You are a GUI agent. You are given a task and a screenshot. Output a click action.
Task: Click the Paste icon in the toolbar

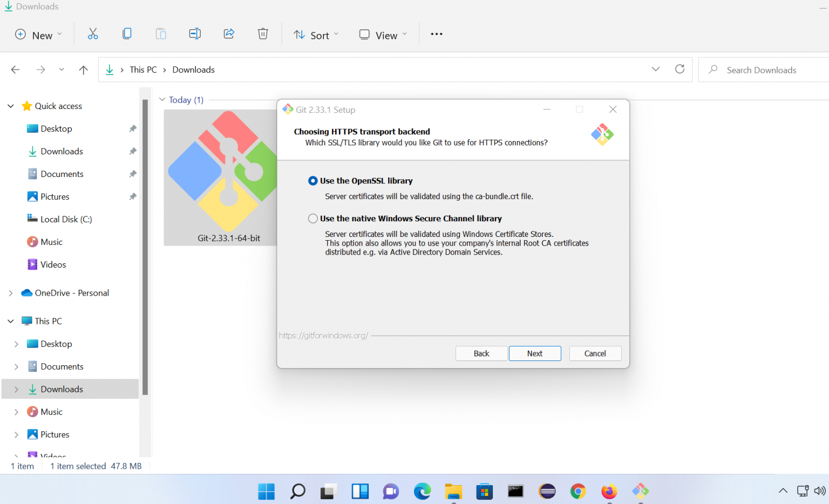pos(161,33)
